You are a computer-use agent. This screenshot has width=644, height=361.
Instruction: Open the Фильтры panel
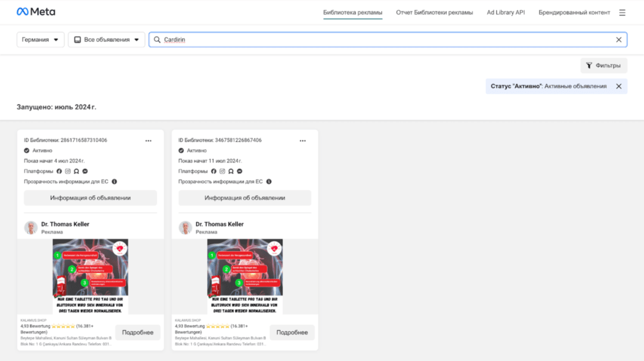603,66
